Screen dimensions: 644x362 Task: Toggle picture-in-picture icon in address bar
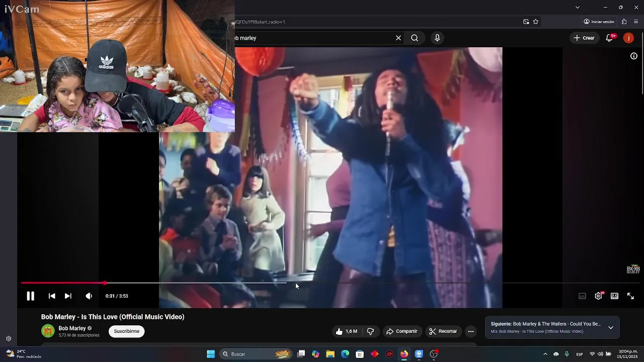(x=526, y=22)
